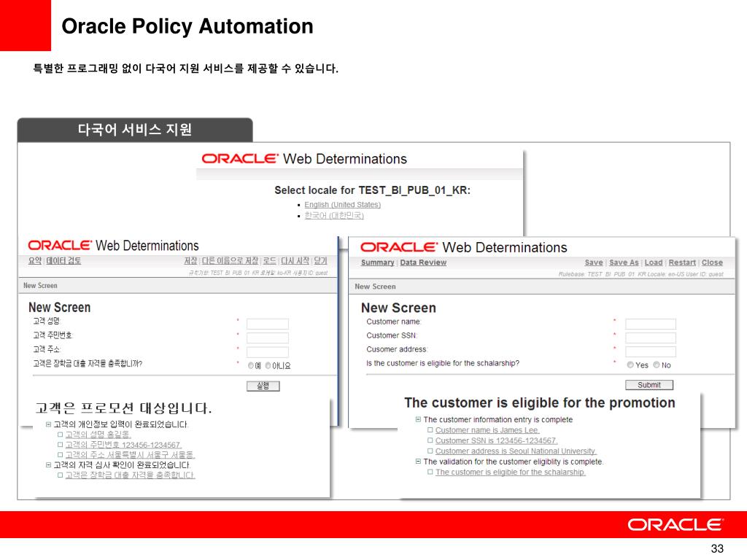Click the Summary link in the English window
This screenshot has height=560, width=747.
377,262
